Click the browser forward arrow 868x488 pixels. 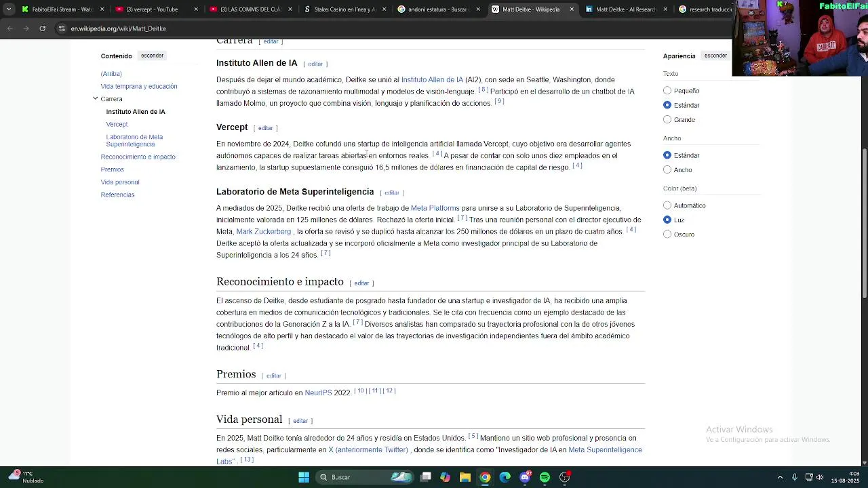click(26, 28)
